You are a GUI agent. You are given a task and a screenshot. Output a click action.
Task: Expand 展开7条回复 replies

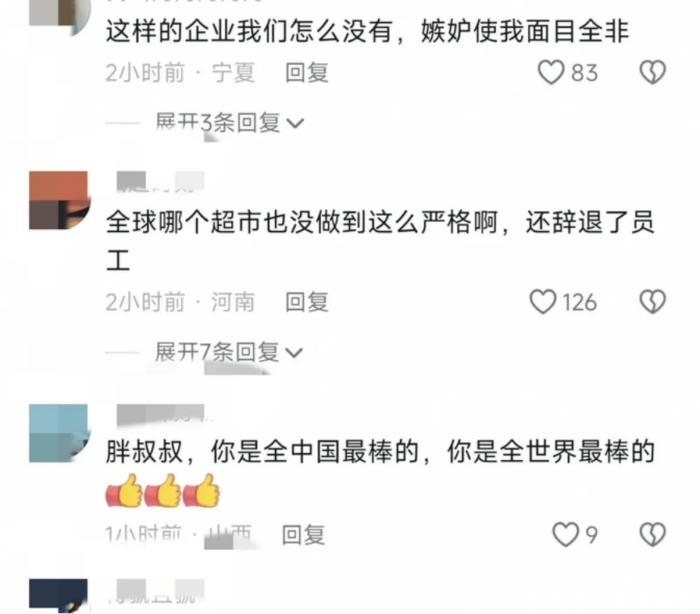click(x=229, y=352)
